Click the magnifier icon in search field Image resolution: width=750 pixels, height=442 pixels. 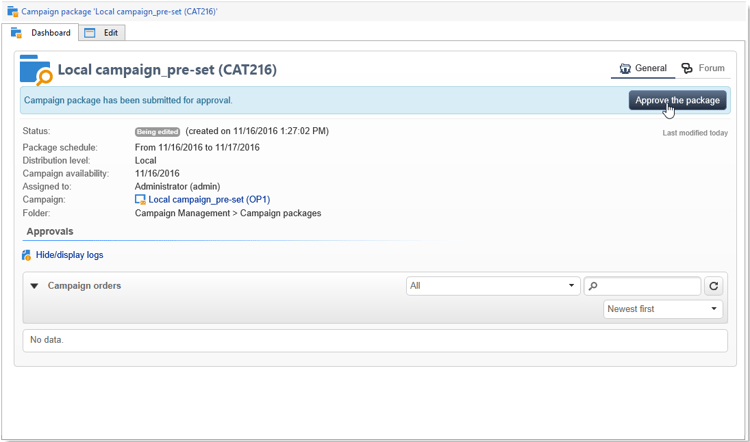[x=593, y=286]
